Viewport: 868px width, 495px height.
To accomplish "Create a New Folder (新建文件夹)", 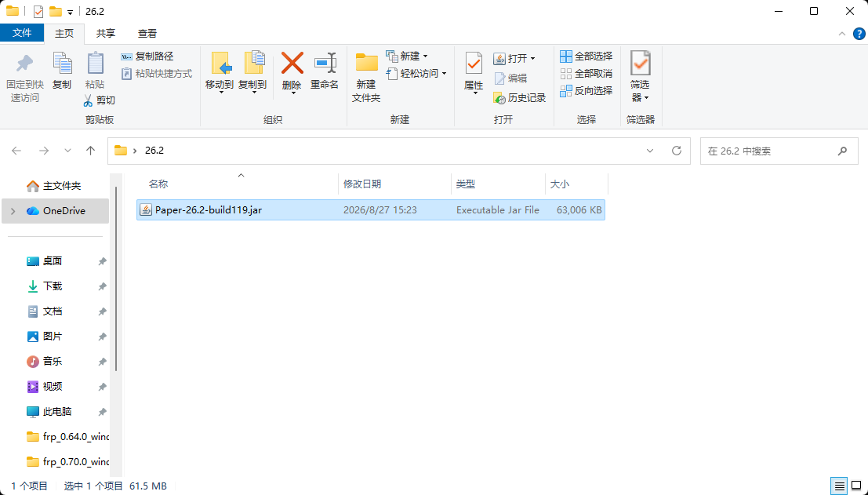I will coord(366,76).
